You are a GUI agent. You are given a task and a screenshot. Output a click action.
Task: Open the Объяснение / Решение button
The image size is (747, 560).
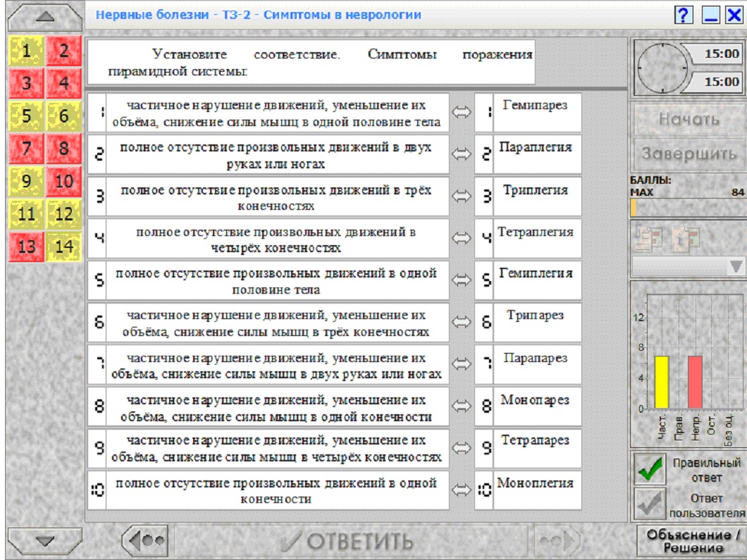pos(692,541)
